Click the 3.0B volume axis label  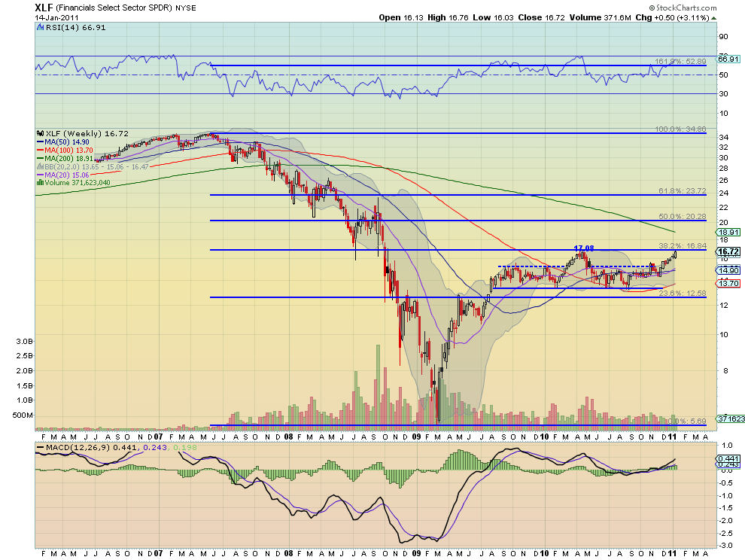(x=25, y=341)
